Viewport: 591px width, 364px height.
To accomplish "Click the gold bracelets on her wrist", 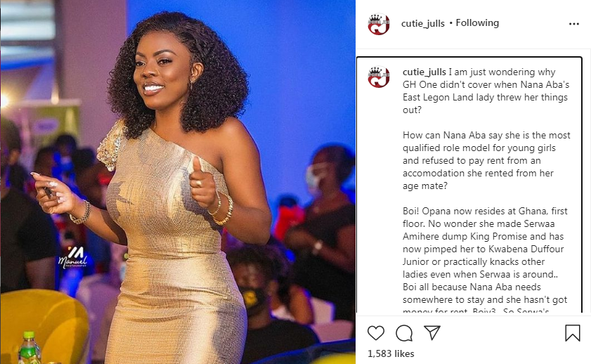I will [222, 209].
